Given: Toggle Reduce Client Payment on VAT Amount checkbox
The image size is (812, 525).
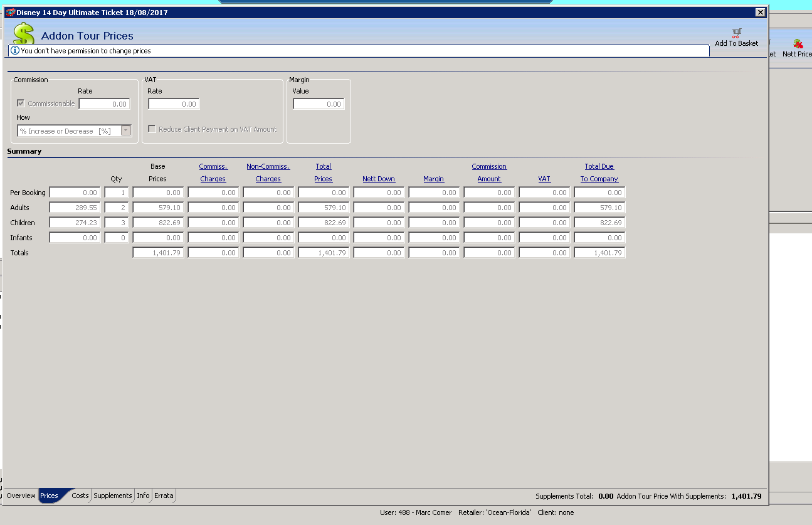Looking at the screenshot, I should point(152,129).
